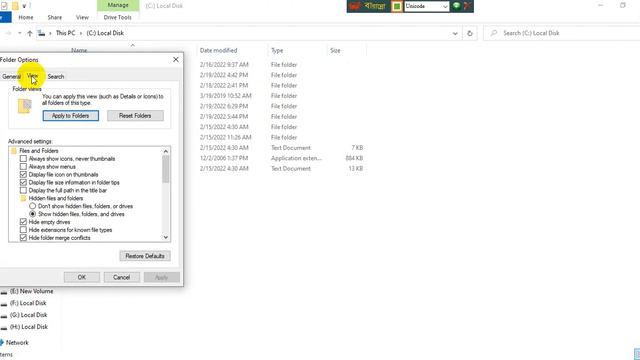This screenshot has width=640, height=360.
Task: Sort by the Size column header
Action: coord(335,51)
